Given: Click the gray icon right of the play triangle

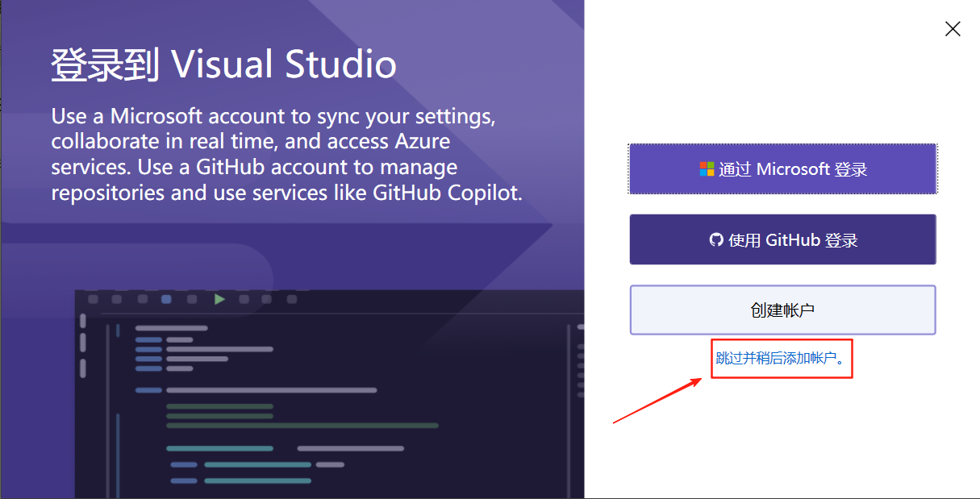Looking at the screenshot, I should [x=244, y=300].
